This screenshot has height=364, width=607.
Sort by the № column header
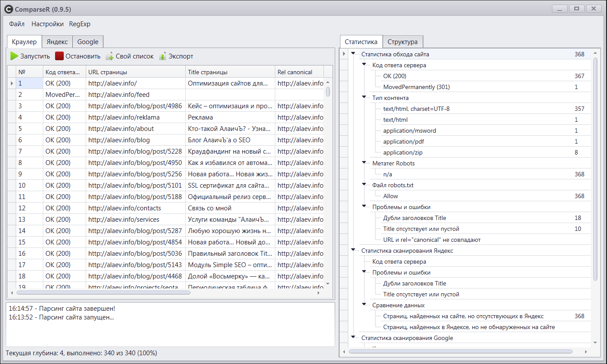[x=29, y=72]
